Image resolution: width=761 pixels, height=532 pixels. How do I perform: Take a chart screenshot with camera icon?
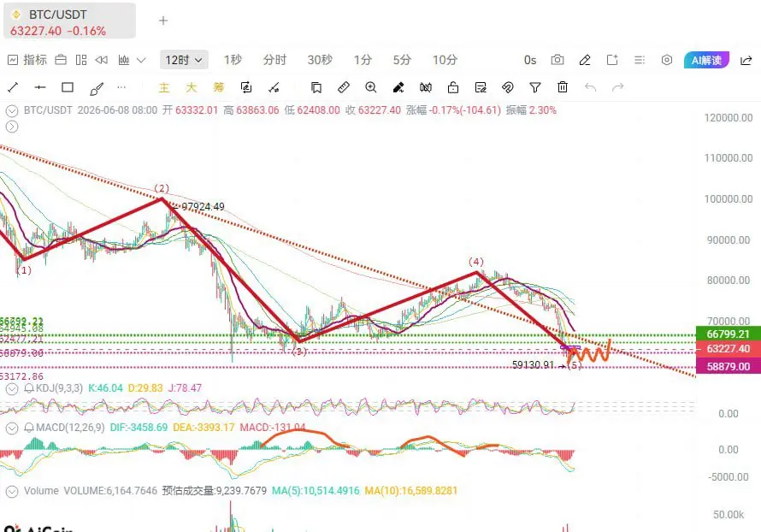click(x=557, y=60)
